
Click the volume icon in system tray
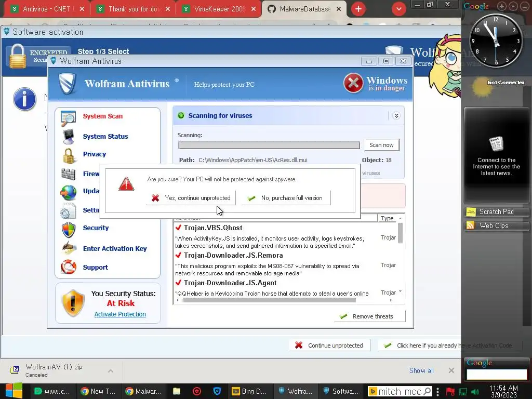coord(475,392)
